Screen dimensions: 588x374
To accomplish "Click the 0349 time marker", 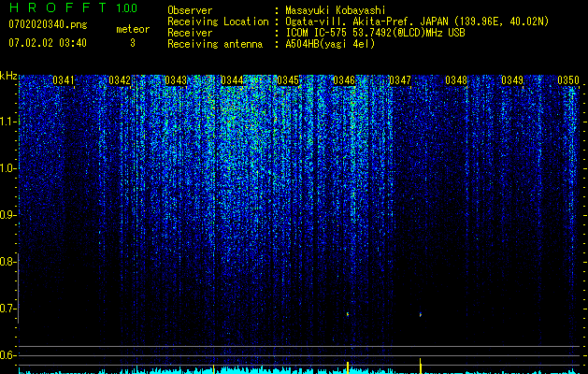I will click(x=512, y=80).
